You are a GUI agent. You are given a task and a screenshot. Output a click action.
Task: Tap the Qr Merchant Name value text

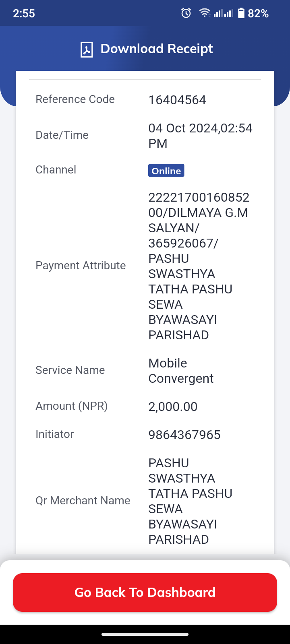coord(191,501)
